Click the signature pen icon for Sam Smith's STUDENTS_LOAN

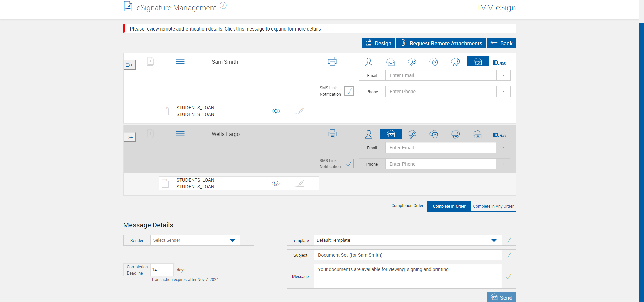(300, 111)
